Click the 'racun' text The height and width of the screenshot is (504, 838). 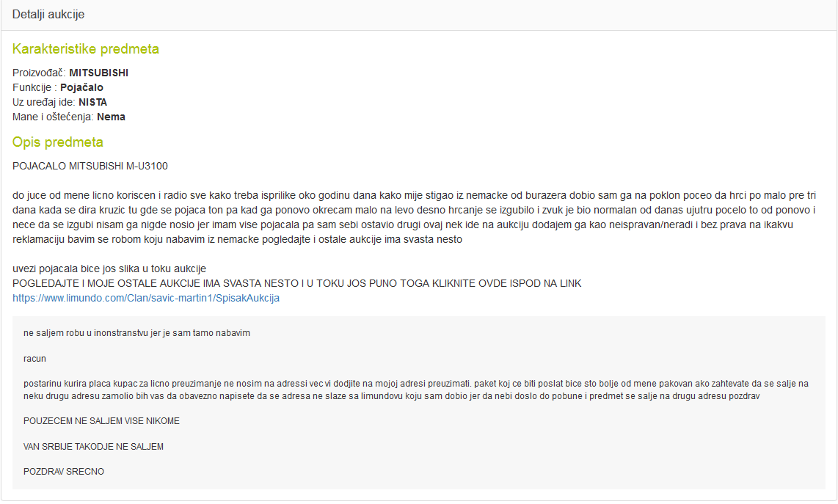click(x=34, y=359)
